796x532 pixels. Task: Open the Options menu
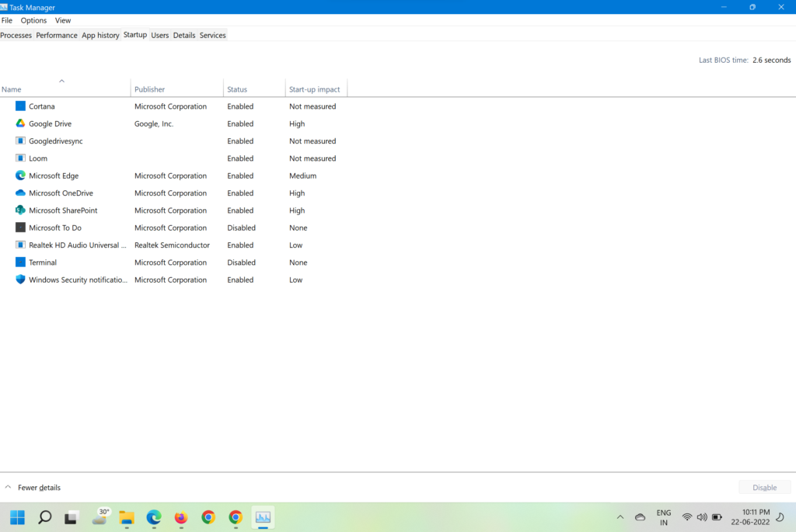pos(33,20)
